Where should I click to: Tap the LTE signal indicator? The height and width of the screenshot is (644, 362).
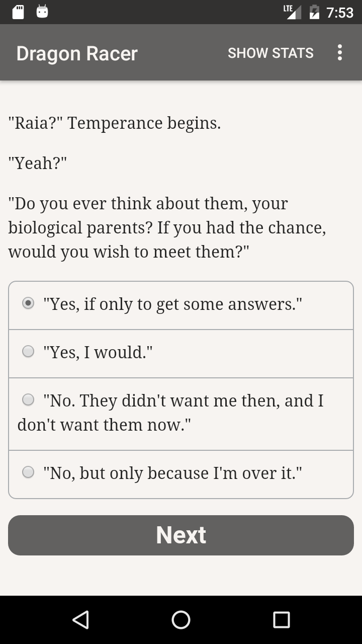click(x=292, y=12)
